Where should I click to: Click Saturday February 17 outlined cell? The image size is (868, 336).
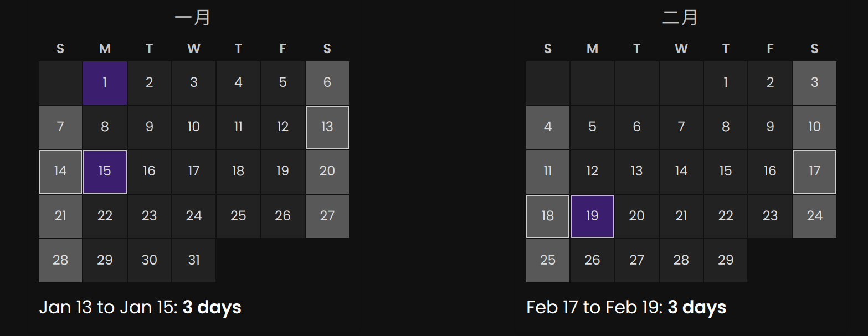pyautogui.click(x=814, y=172)
